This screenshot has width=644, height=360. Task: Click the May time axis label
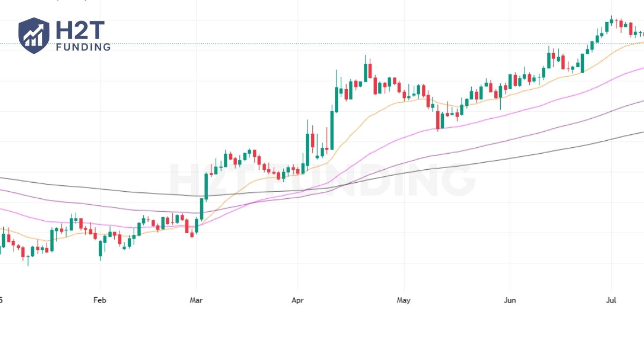point(404,300)
